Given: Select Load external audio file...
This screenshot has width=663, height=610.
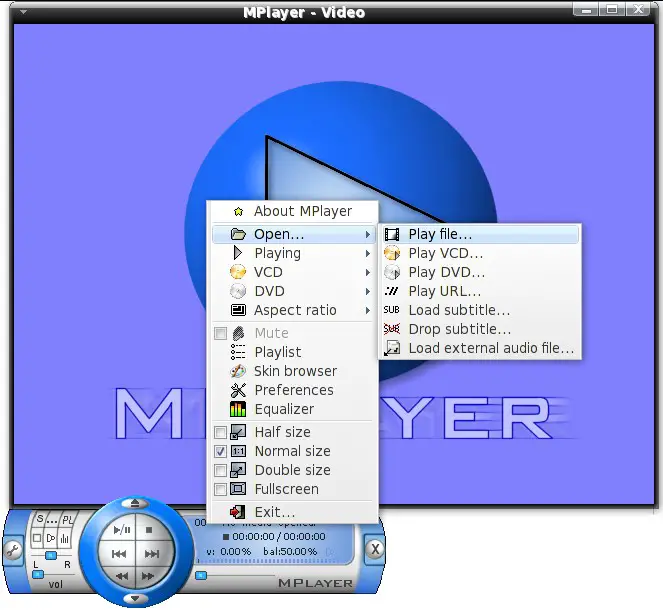Looking at the screenshot, I should (479, 348).
